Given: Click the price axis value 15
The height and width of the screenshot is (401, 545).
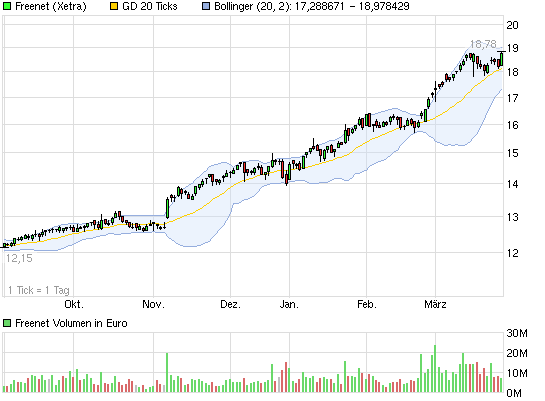Looking at the screenshot, I should point(512,153).
